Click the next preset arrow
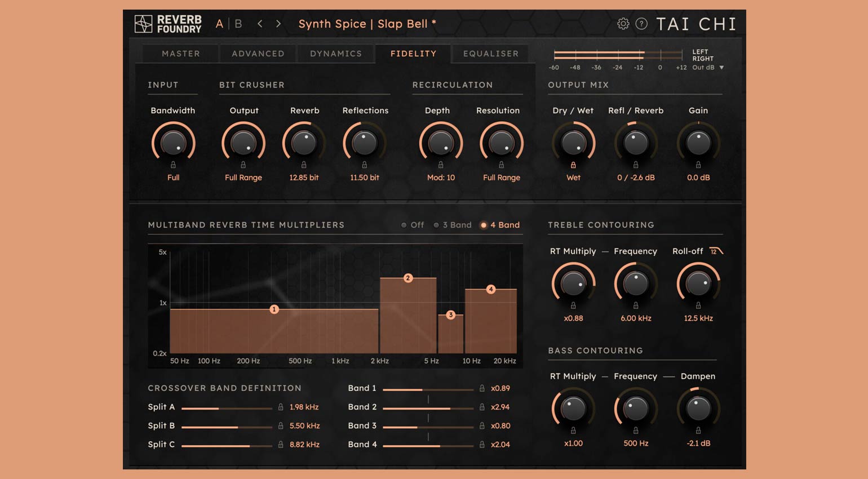868x479 pixels. coord(277,24)
